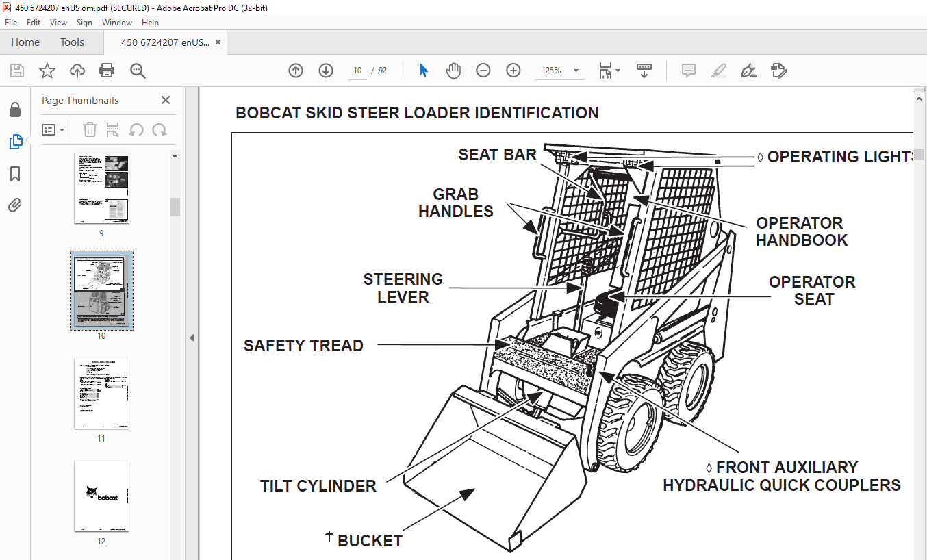The height and width of the screenshot is (560, 927).
Task: Click the OPERATOR SEAT label in diagram
Action: point(812,290)
